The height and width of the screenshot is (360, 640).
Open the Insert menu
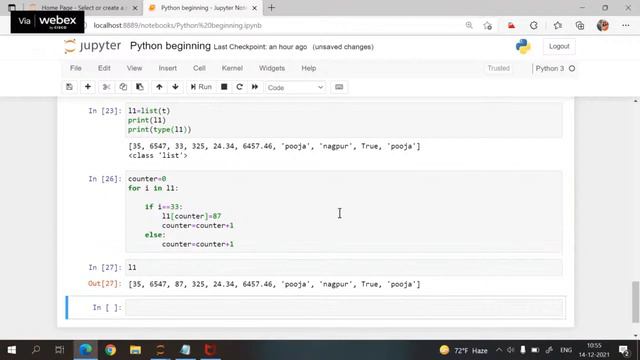click(168, 68)
